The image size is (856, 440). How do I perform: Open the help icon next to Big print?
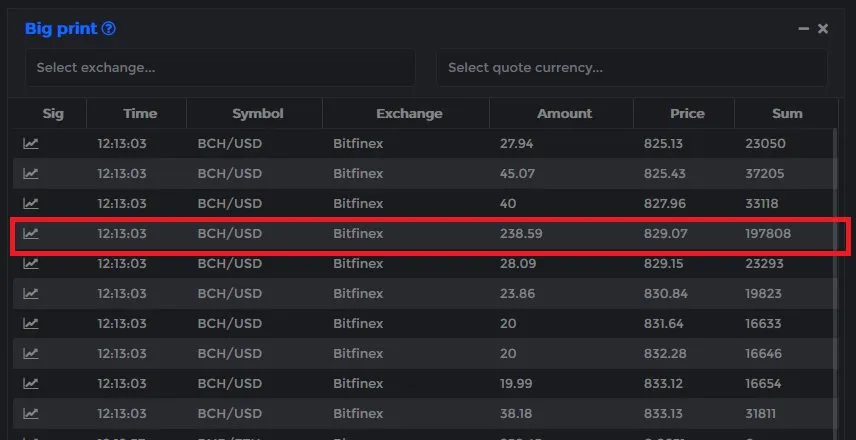pyautogui.click(x=109, y=28)
